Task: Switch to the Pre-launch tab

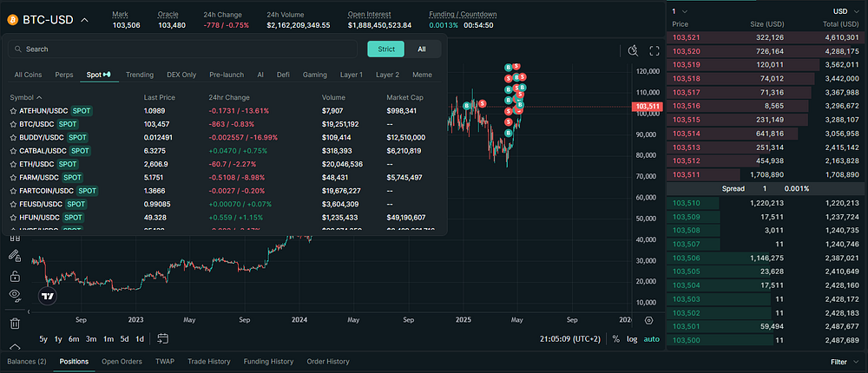Action: (x=227, y=75)
